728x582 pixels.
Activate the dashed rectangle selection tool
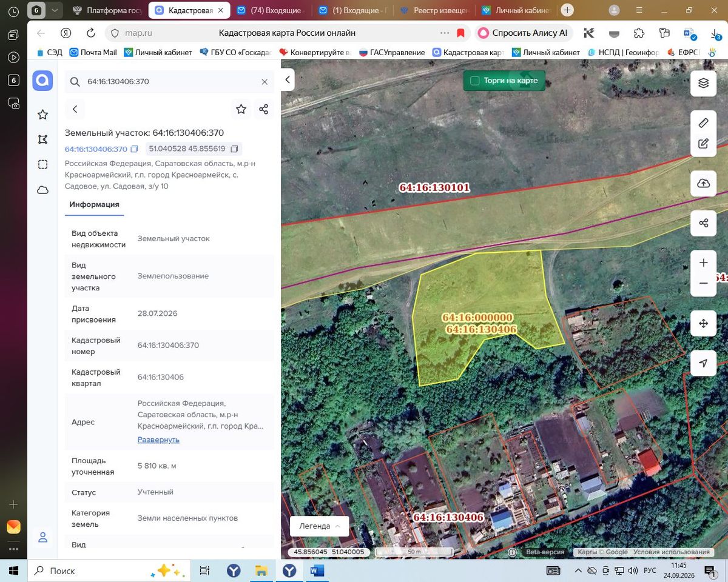point(42,164)
